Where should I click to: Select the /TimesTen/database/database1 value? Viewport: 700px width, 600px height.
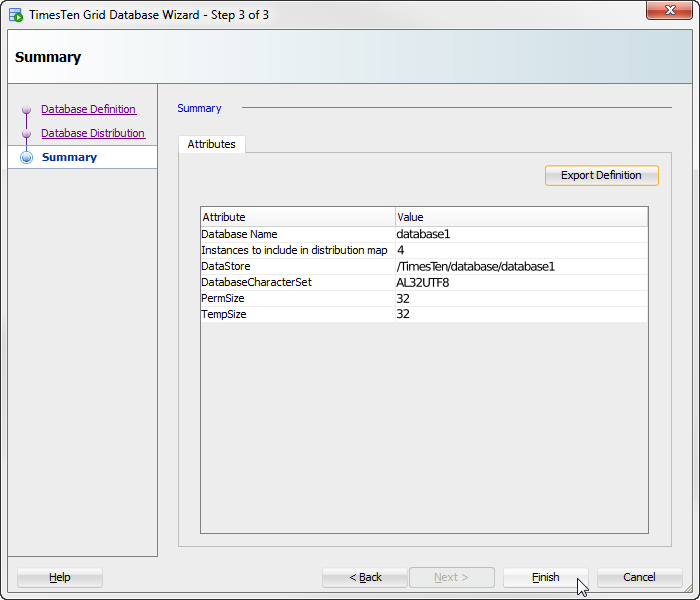point(521,267)
